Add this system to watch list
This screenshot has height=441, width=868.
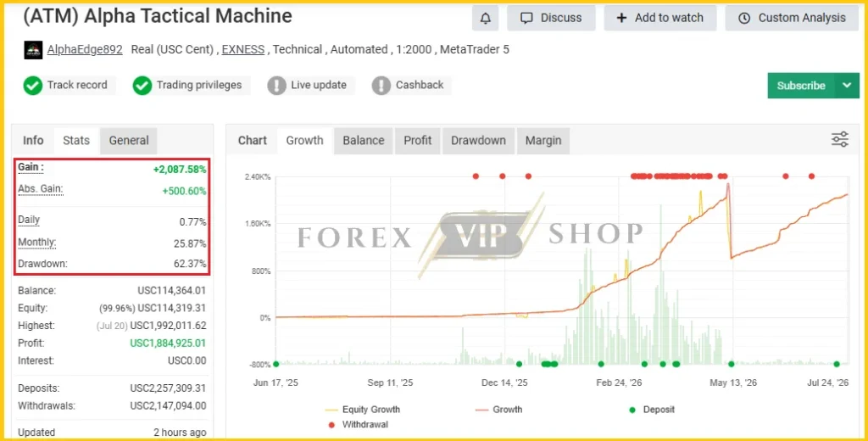click(x=659, y=18)
